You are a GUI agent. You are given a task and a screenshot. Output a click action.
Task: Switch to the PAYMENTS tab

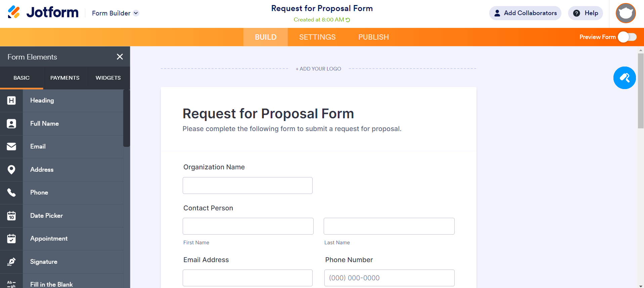point(64,78)
